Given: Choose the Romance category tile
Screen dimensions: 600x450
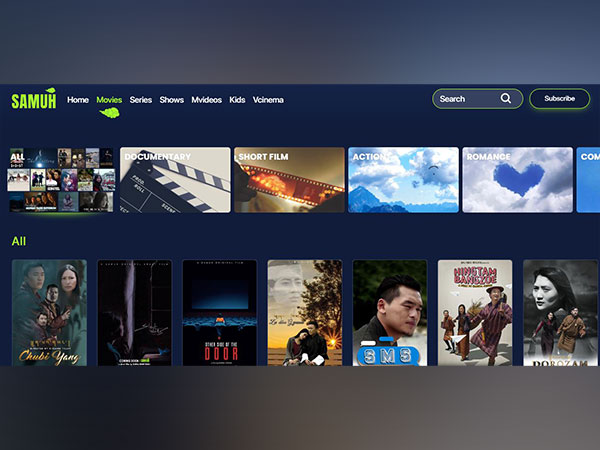Looking at the screenshot, I should [x=517, y=180].
